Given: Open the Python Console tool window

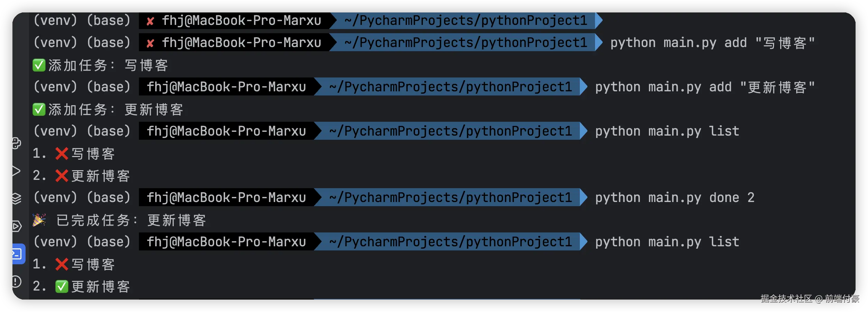Looking at the screenshot, I should point(17,143).
